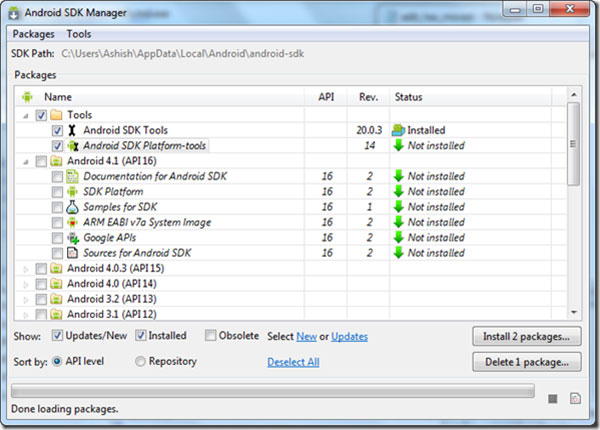The height and width of the screenshot is (430, 600).
Task: Expand the Android 4.0 (API 14) group
Action: click(26, 285)
